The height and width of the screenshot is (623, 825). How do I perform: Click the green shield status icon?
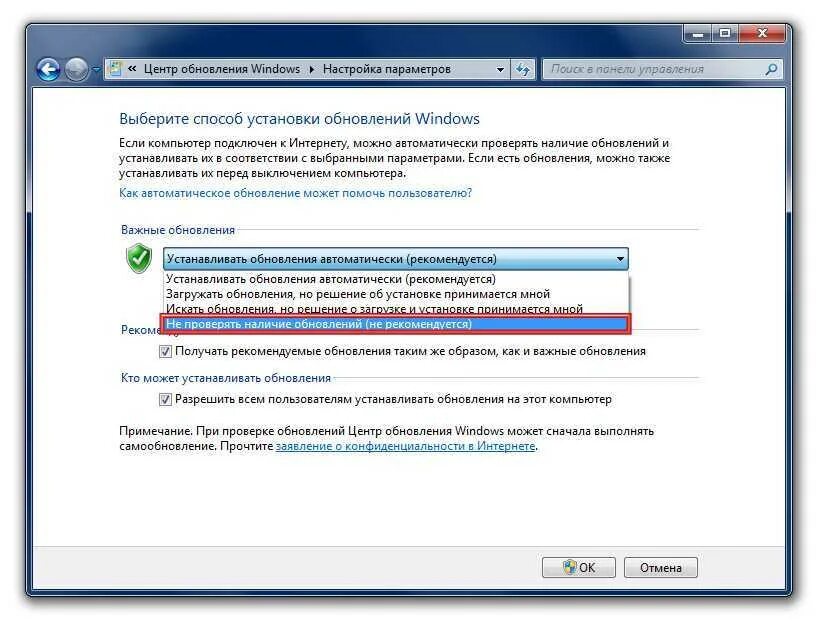point(139,258)
